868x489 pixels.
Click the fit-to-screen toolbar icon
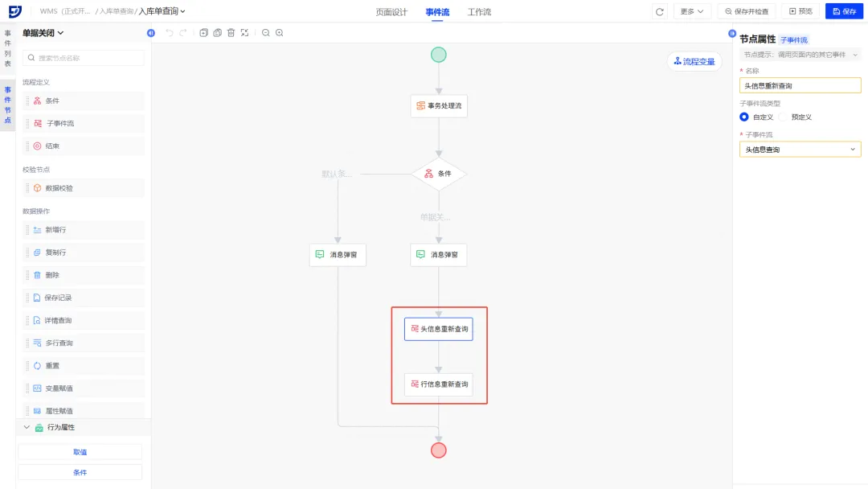click(244, 33)
